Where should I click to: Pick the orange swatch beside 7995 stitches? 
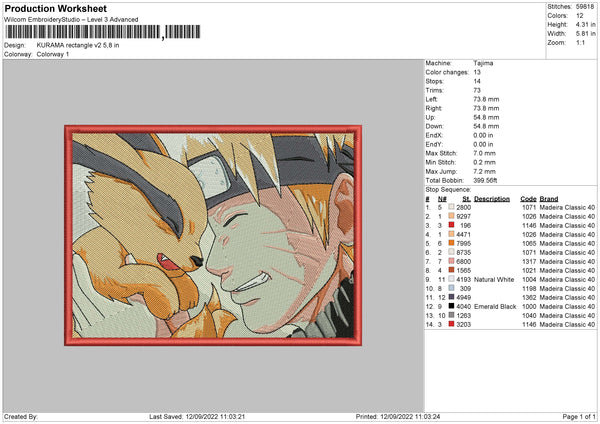point(452,243)
